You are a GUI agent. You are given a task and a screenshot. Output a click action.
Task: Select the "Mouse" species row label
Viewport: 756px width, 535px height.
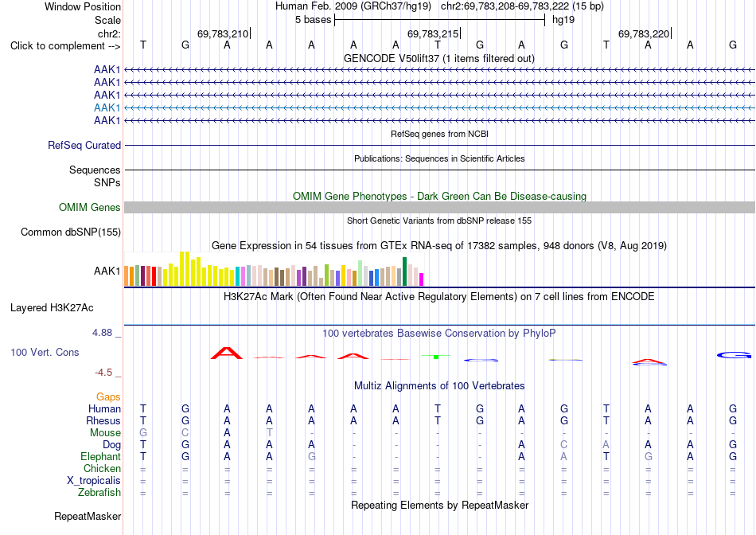(x=105, y=433)
